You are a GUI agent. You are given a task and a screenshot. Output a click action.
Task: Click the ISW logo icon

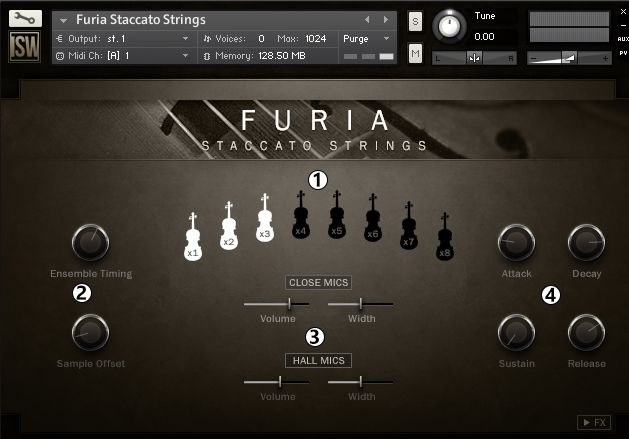25,46
